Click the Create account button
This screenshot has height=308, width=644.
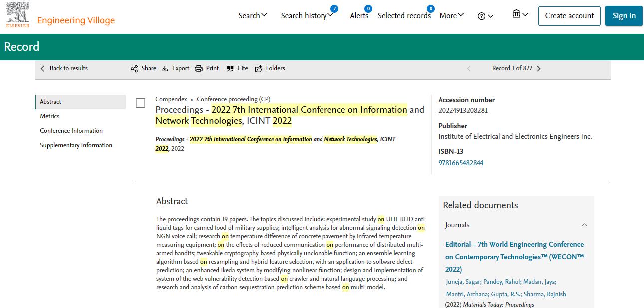point(569,16)
